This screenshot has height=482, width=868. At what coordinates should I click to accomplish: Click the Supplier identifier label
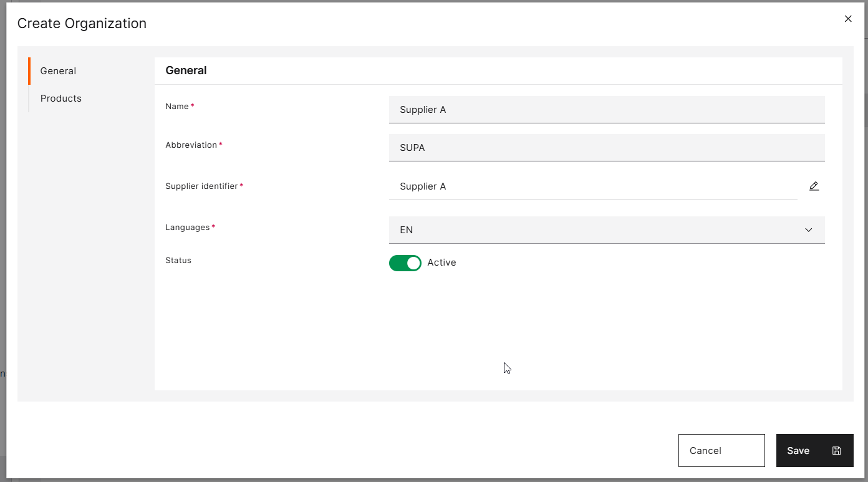coord(201,186)
